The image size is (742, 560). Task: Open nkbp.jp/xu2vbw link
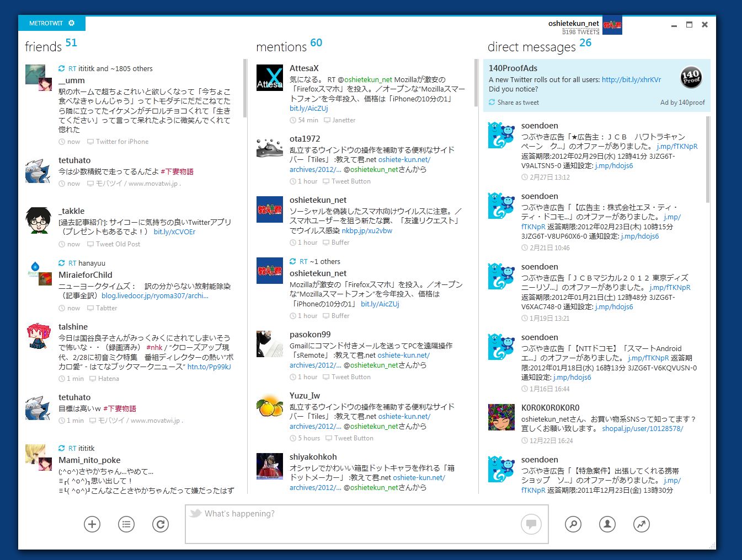coord(367,230)
